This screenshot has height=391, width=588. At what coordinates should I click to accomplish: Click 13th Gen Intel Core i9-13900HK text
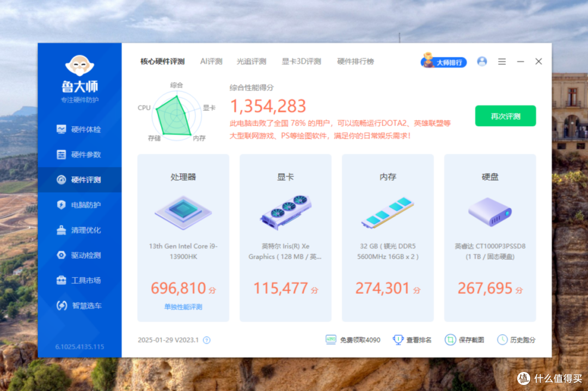[183, 252]
